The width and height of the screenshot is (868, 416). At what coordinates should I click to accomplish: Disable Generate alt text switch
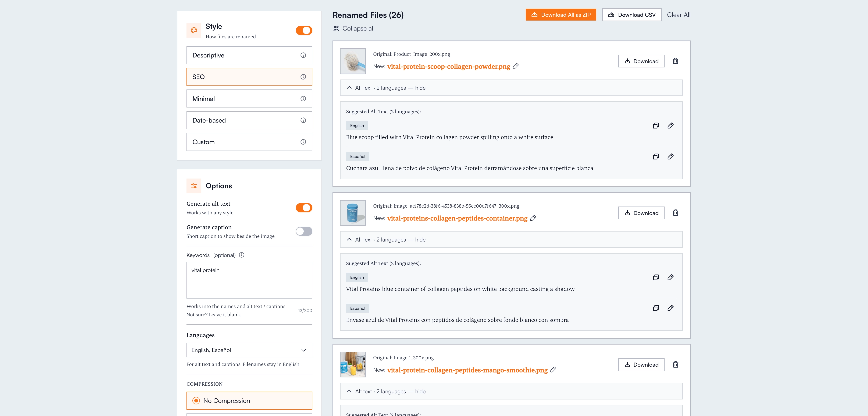pos(304,208)
